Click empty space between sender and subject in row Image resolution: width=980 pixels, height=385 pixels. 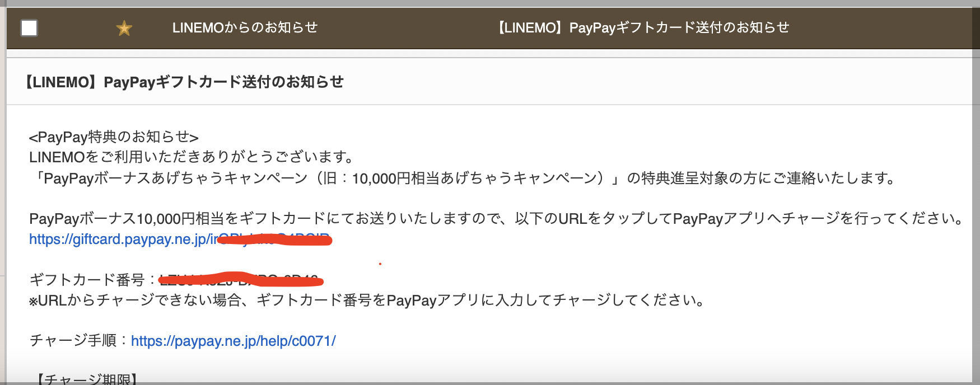point(407,28)
